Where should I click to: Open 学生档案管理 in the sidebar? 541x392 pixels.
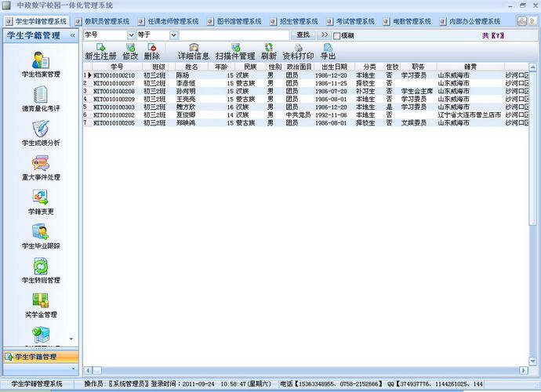[41, 64]
